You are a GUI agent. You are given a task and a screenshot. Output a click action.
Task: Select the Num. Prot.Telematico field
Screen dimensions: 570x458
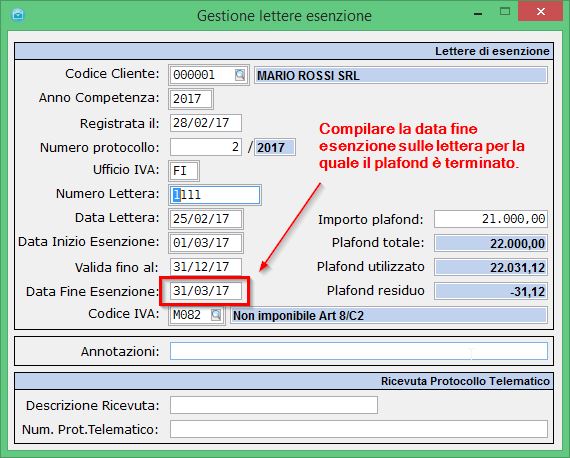(359, 429)
